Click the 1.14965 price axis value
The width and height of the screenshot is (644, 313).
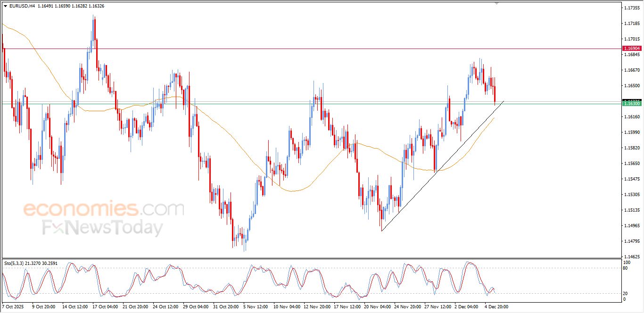631,226
